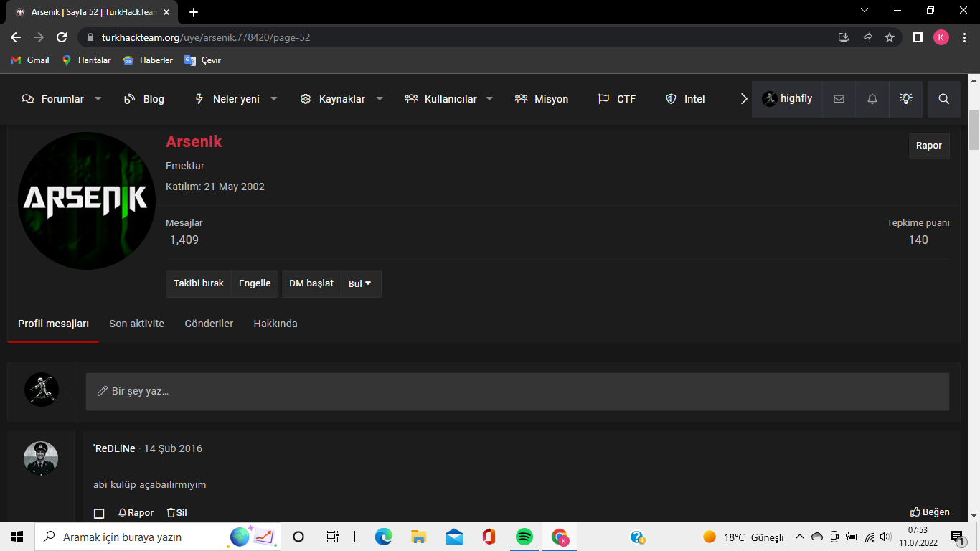Click the install app icon in address bar
980x551 pixels.
[844, 37]
